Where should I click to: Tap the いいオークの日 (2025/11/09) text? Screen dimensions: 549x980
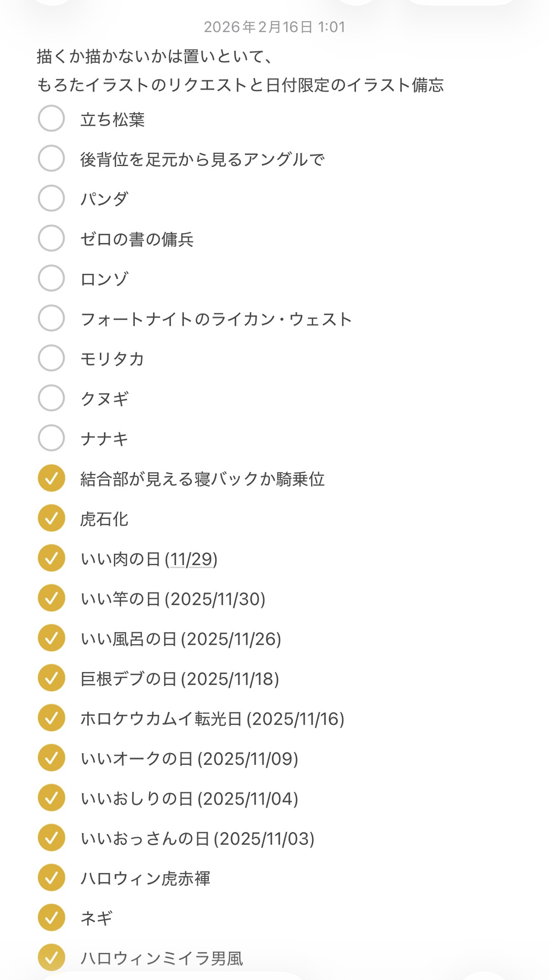pyautogui.click(x=190, y=759)
